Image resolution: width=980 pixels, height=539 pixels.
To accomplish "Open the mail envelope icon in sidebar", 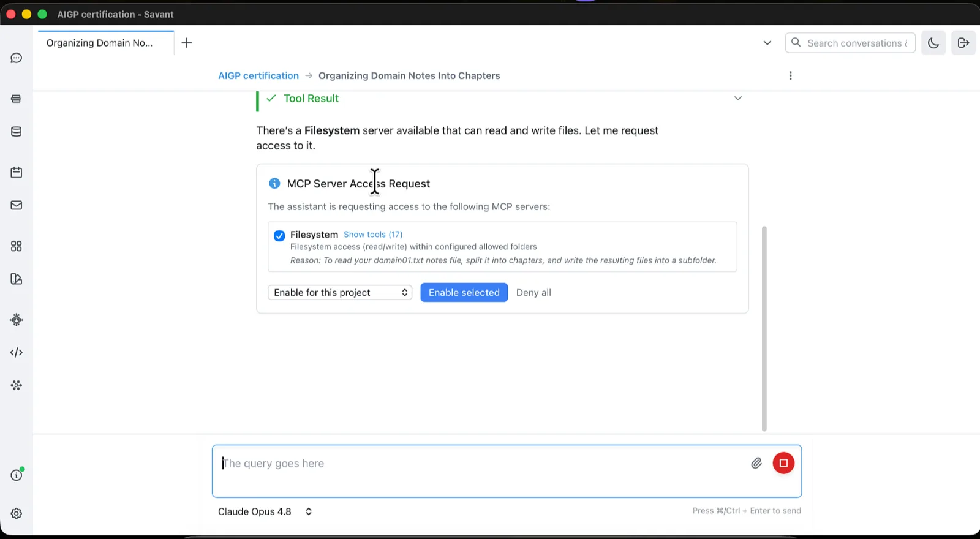I will tap(17, 205).
